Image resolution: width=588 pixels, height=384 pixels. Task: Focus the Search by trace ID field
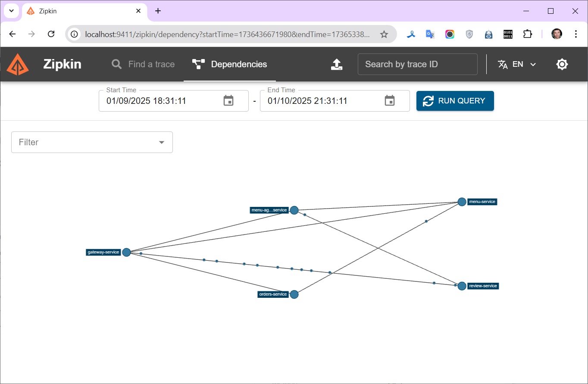pos(417,64)
